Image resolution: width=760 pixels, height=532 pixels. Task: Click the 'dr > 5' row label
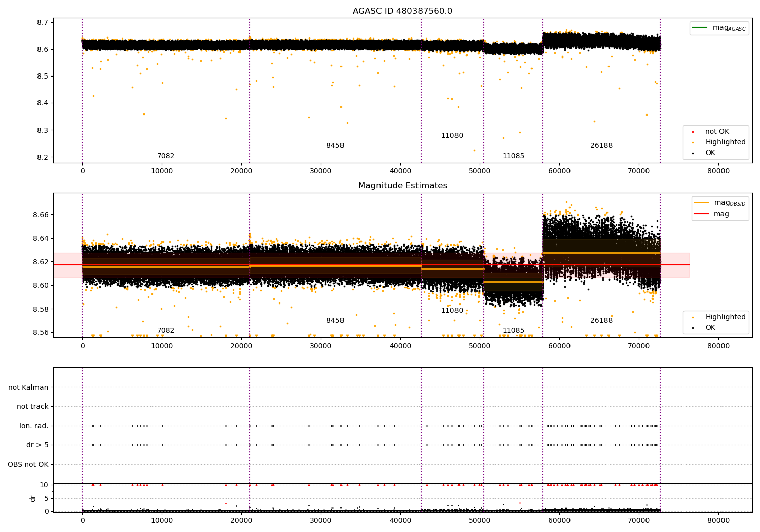tap(37, 445)
